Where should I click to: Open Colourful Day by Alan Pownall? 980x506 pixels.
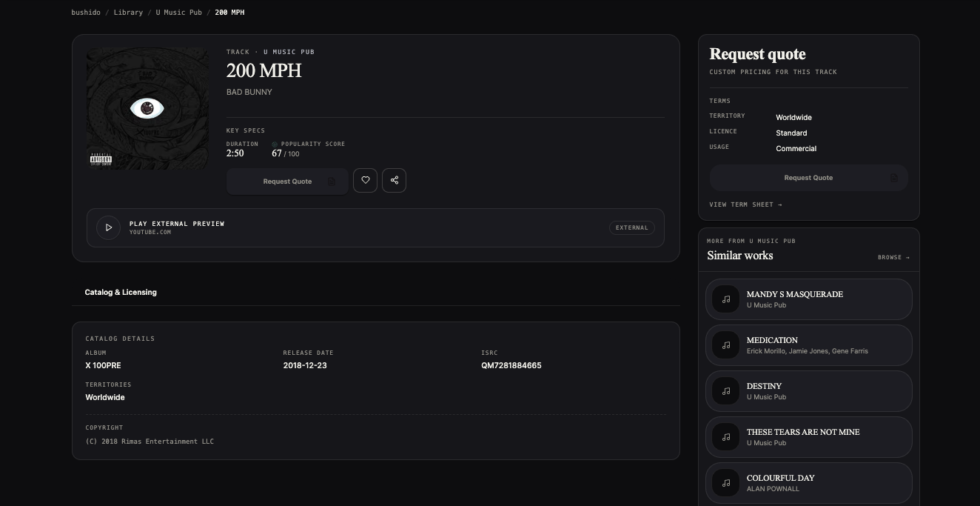pyautogui.click(x=808, y=483)
